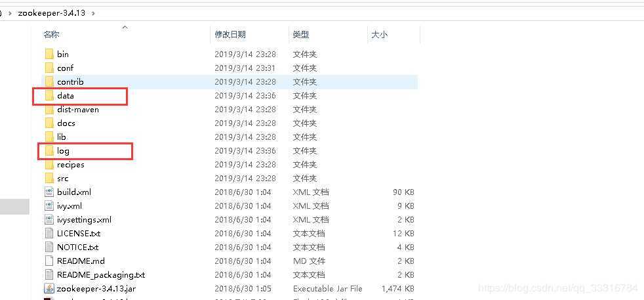Image resolution: width=644 pixels, height=300 pixels.
Task: Select the lib folder name
Action: pyautogui.click(x=61, y=137)
